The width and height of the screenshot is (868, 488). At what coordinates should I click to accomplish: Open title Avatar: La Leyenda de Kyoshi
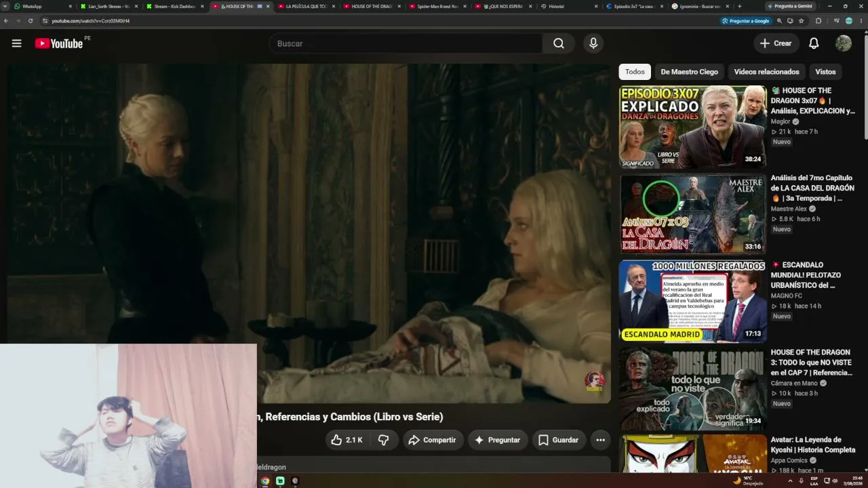[x=812, y=445]
